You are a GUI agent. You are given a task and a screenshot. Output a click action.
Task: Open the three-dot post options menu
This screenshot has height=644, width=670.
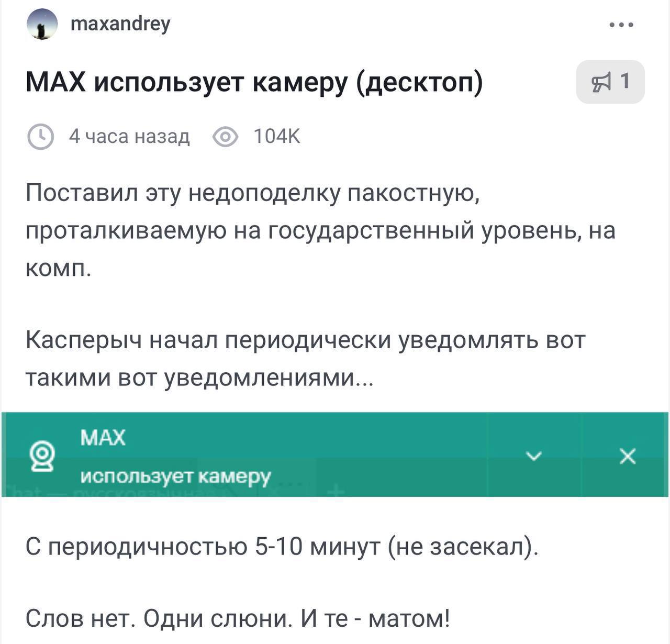point(622,25)
